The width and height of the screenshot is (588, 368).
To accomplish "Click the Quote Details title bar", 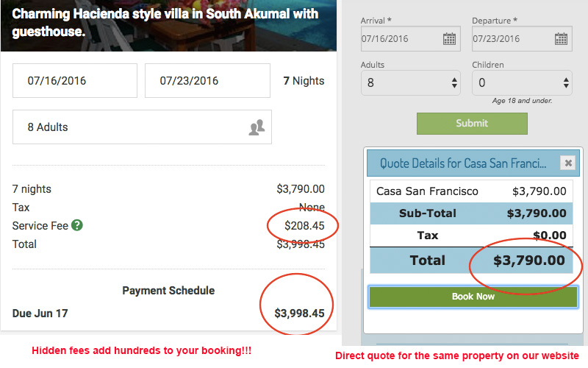I will tap(463, 163).
